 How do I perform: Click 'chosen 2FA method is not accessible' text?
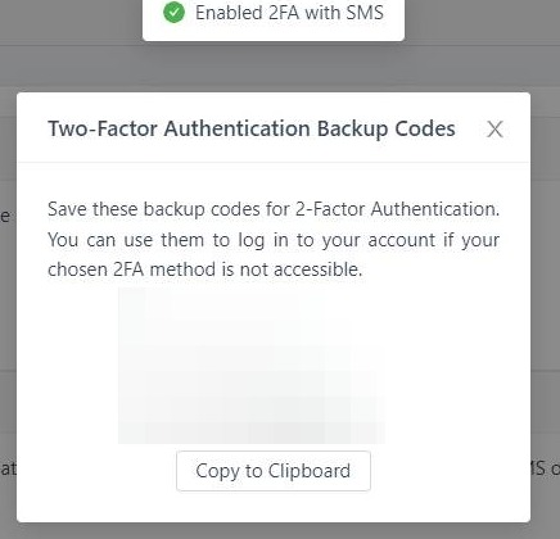click(205, 270)
